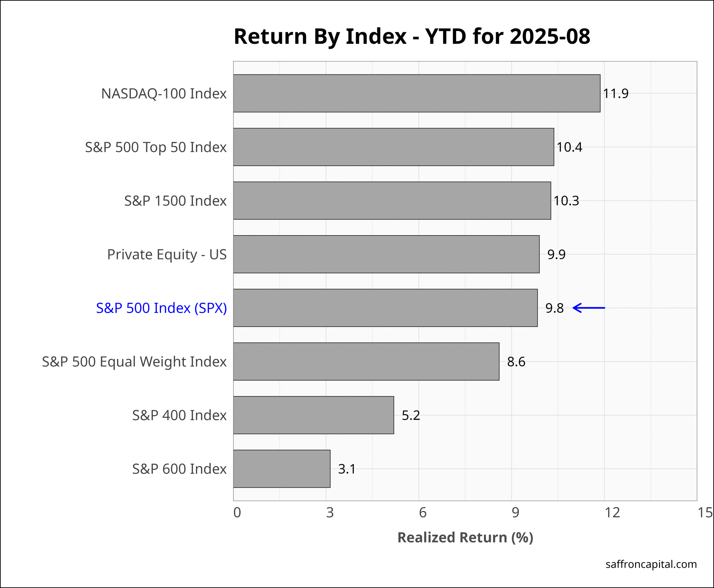The image size is (714, 588).
Task: Open the saffroncapital.com link
Action: [651, 564]
